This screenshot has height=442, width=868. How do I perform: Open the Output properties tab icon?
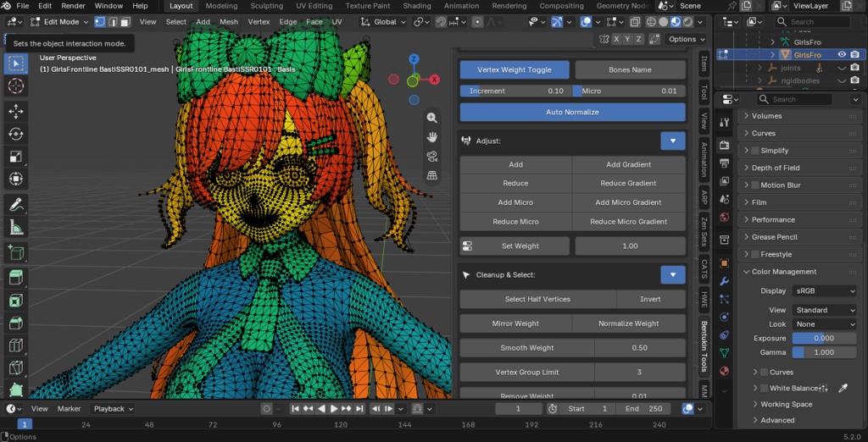tap(724, 163)
